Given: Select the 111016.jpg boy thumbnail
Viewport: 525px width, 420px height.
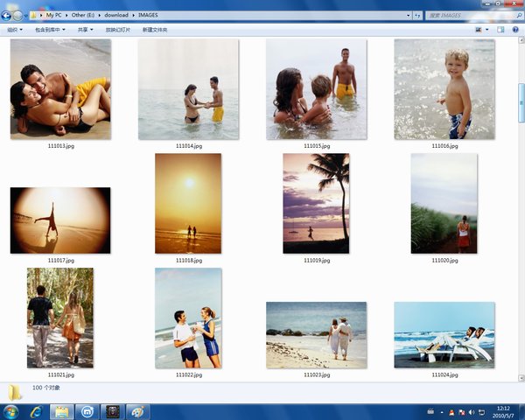Looking at the screenshot, I should (x=444, y=88).
